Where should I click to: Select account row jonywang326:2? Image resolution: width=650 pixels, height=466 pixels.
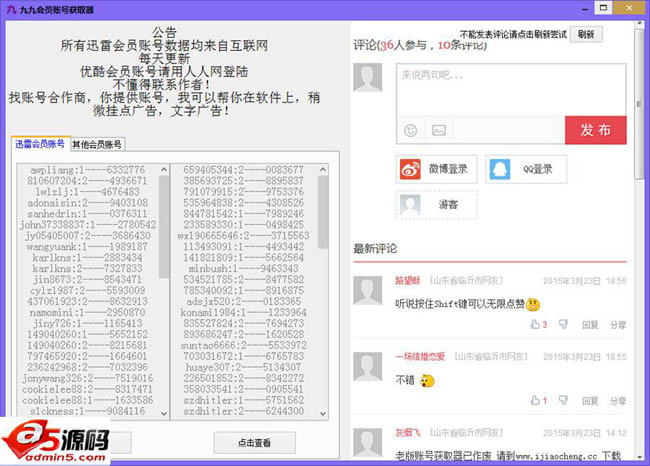coord(87,378)
